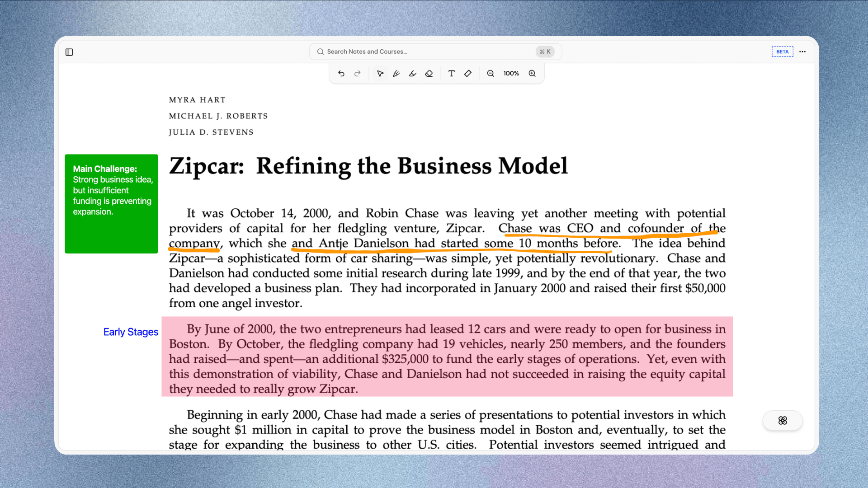Screen dimensions: 868x488
Task: Click the underlined text 'Chase was CEO and cofounder'
Action: [591, 228]
